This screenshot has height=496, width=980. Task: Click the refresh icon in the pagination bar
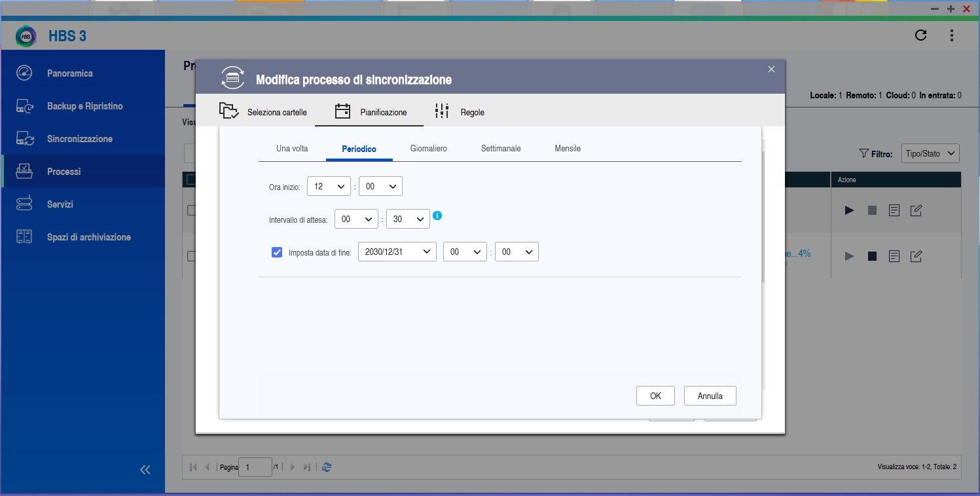(327, 467)
